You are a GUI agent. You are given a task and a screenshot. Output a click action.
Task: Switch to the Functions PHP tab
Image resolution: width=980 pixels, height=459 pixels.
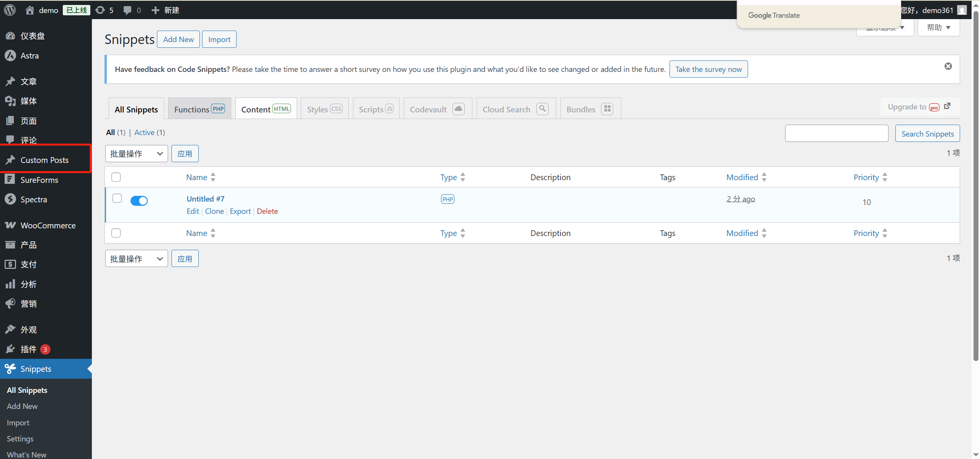pyautogui.click(x=199, y=109)
